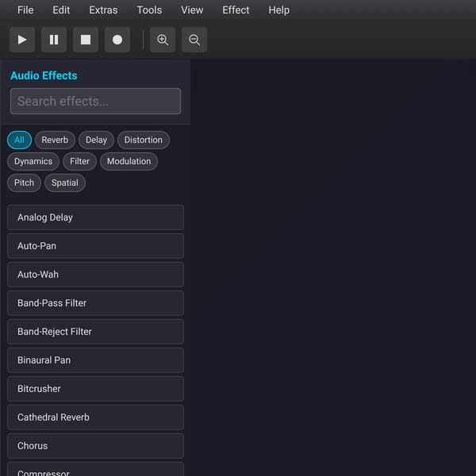The height and width of the screenshot is (476, 476).
Task: Open the Edit menu
Action: [x=61, y=10]
